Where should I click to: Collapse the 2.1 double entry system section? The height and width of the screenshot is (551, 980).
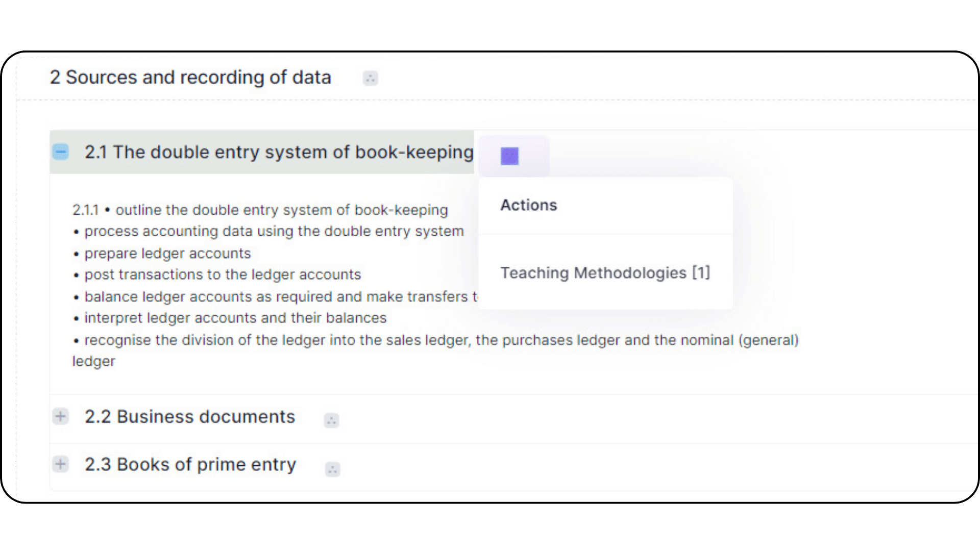[60, 152]
